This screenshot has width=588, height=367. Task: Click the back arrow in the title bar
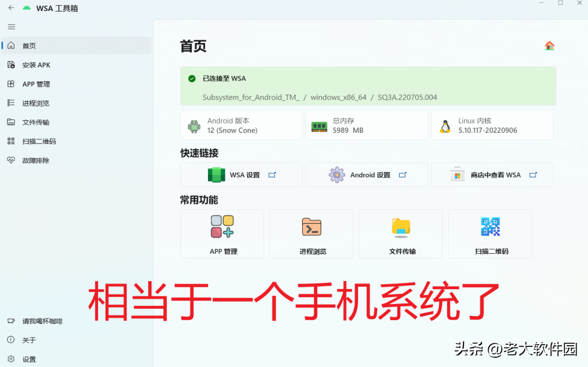click(11, 8)
